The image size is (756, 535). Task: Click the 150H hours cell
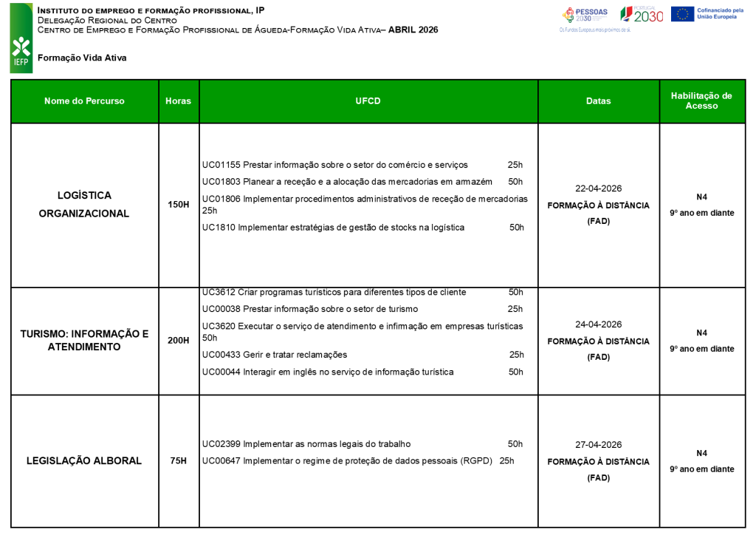pyautogui.click(x=179, y=205)
